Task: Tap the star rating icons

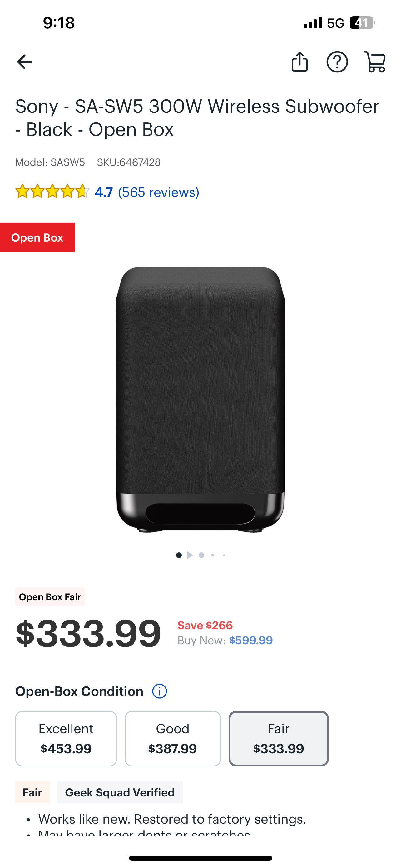Action: 52,192
